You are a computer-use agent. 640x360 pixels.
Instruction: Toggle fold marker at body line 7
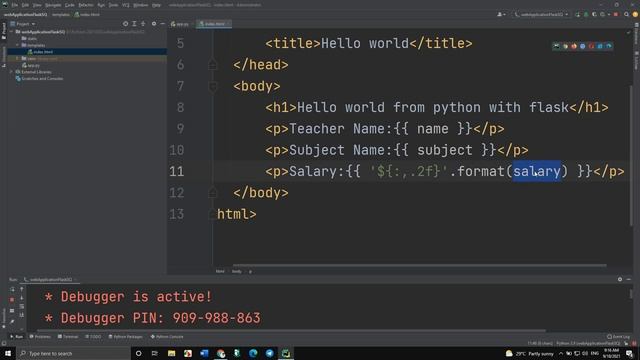pyautogui.click(x=213, y=86)
